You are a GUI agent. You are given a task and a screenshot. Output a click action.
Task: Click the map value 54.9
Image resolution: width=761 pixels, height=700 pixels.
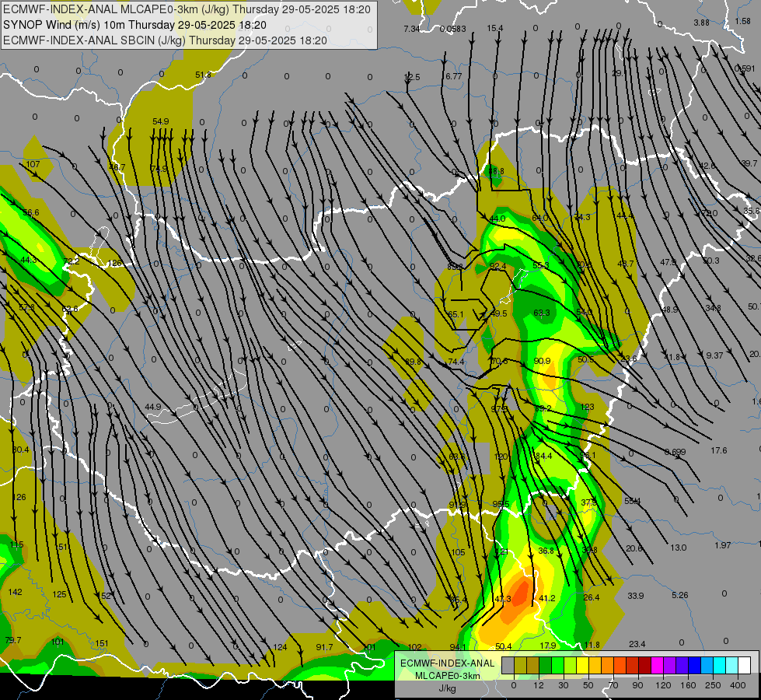pyautogui.click(x=161, y=121)
